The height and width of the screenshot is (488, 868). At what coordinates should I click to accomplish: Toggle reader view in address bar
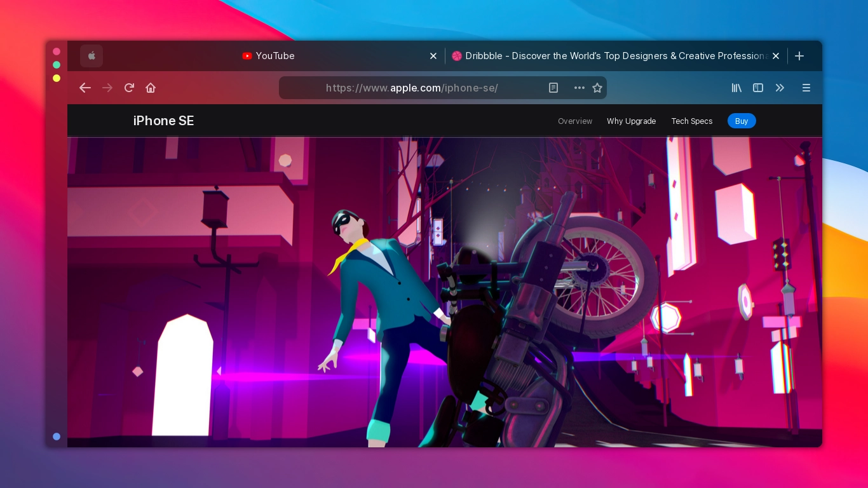point(553,88)
